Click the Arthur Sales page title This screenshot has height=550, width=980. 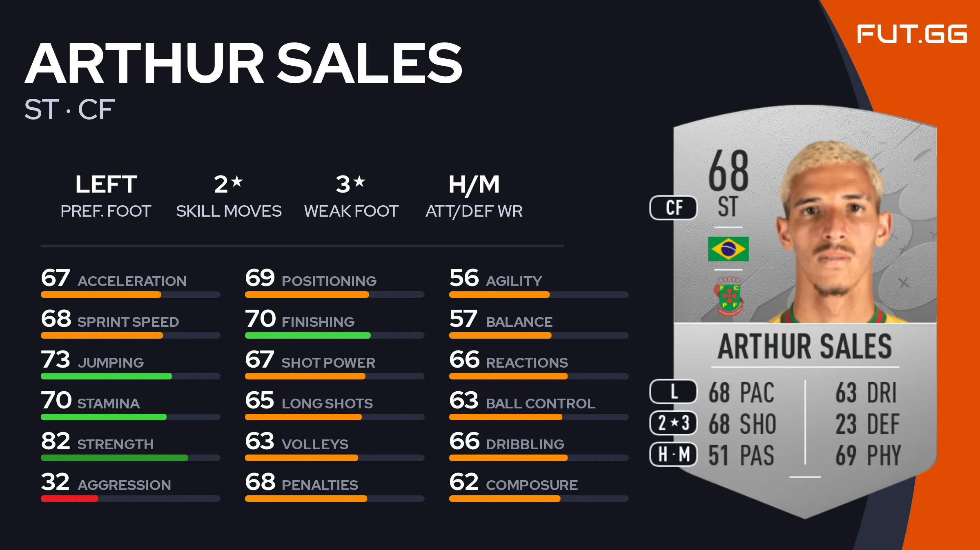point(243,63)
